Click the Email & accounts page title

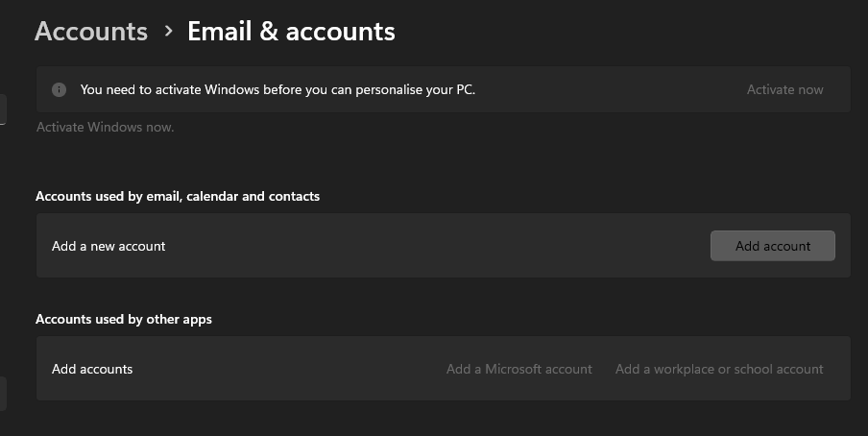pyautogui.click(x=291, y=31)
